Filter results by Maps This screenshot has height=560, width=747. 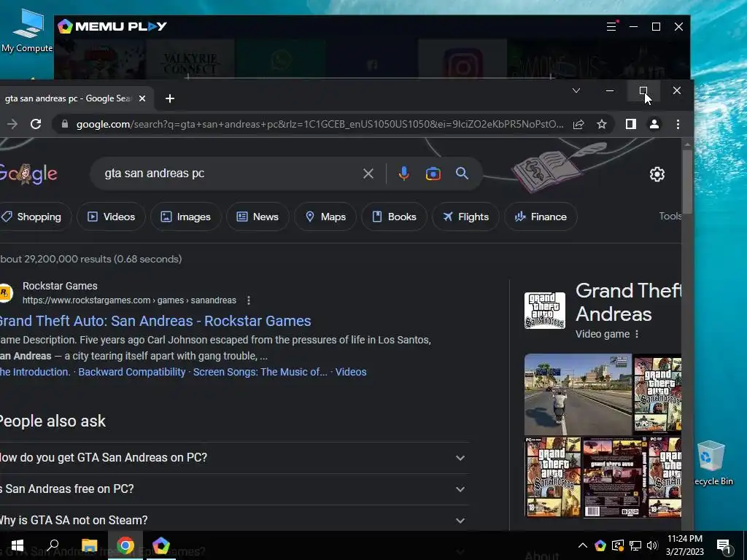click(325, 217)
